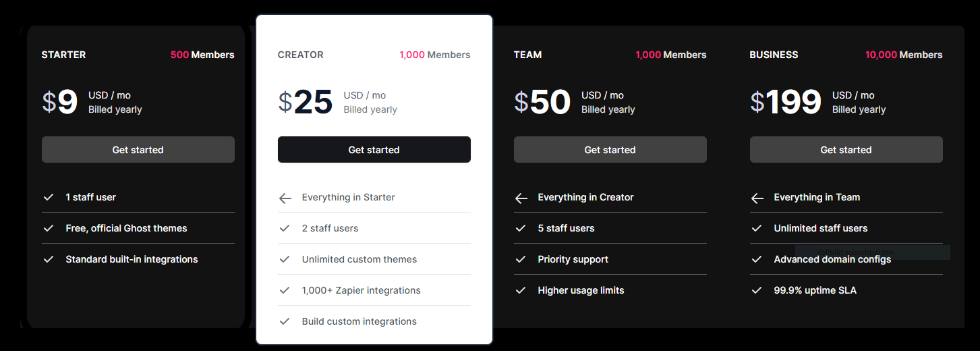
Task: Click 1,000+ Zapier integrations feature text
Action: [362, 290]
